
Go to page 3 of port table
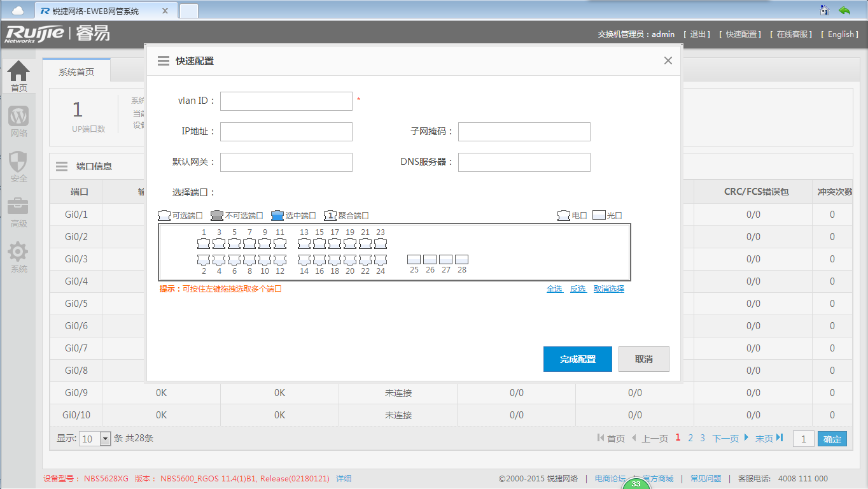coord(703,438)
